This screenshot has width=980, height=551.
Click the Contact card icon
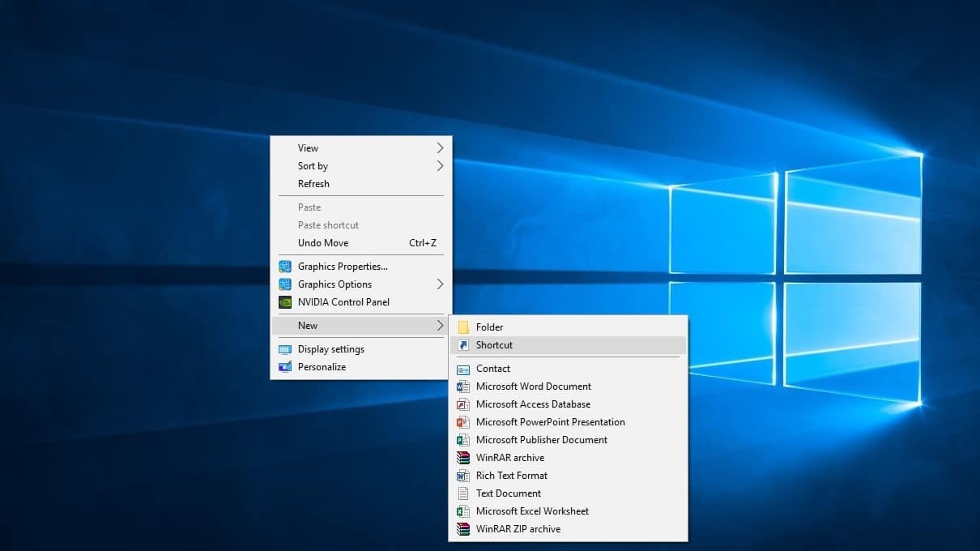463,369
